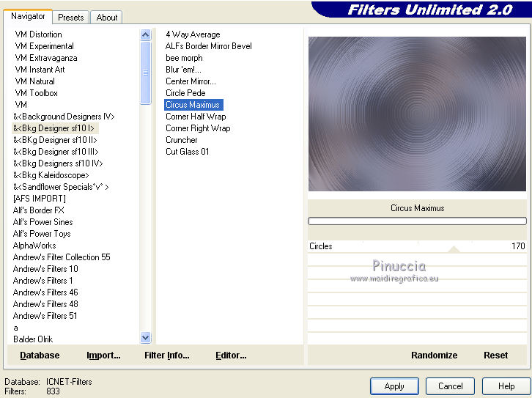Choose the Cruncher filter
Viewport: 532px width, 398px height.
point(181,140)
